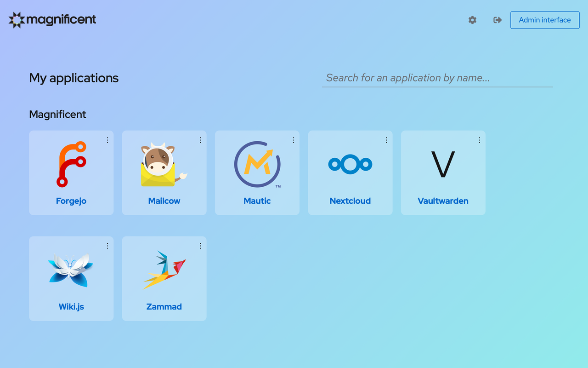Open the Mailcow cow icon
Viewport: 588px width, 368px height.
pyautogui.click(x=164, y=164)
